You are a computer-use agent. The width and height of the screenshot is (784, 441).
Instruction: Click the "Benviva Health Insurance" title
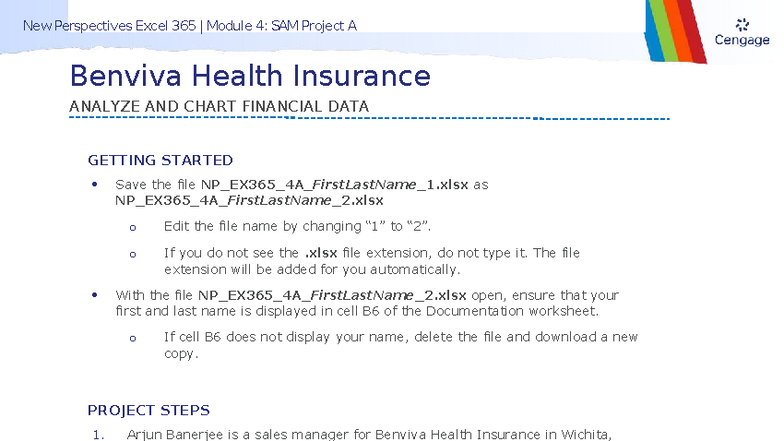click(x=250, y=76)
